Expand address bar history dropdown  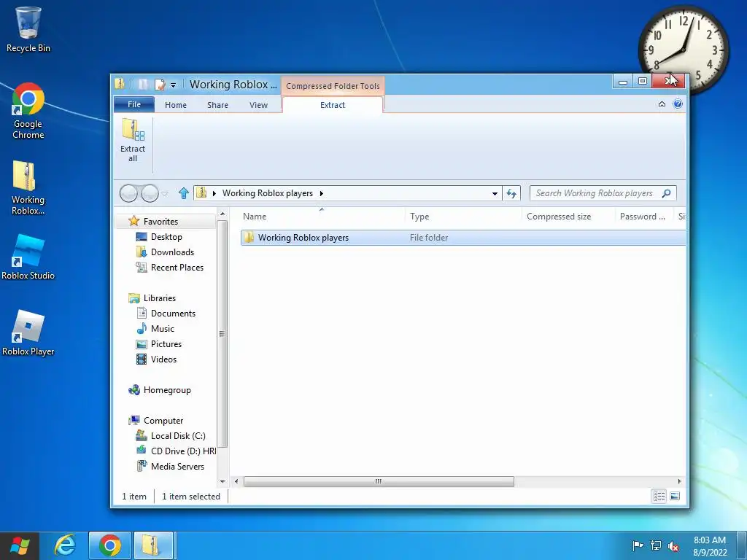(495, 193)
